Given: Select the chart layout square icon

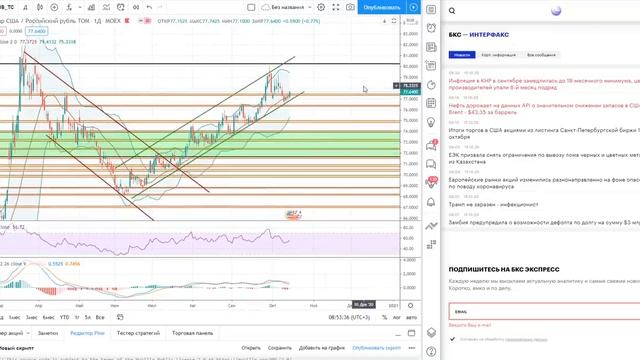Looking at the screenshot, I should (x=251, y=7).
